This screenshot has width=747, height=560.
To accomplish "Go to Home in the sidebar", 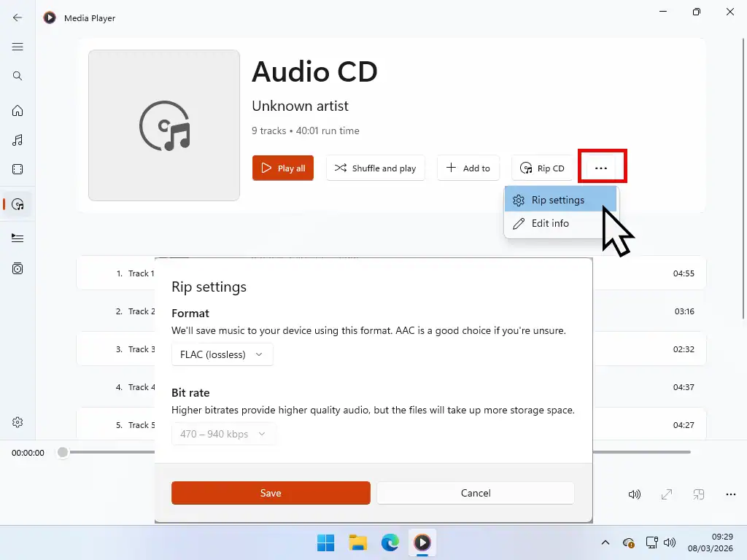I will point(18,111).
